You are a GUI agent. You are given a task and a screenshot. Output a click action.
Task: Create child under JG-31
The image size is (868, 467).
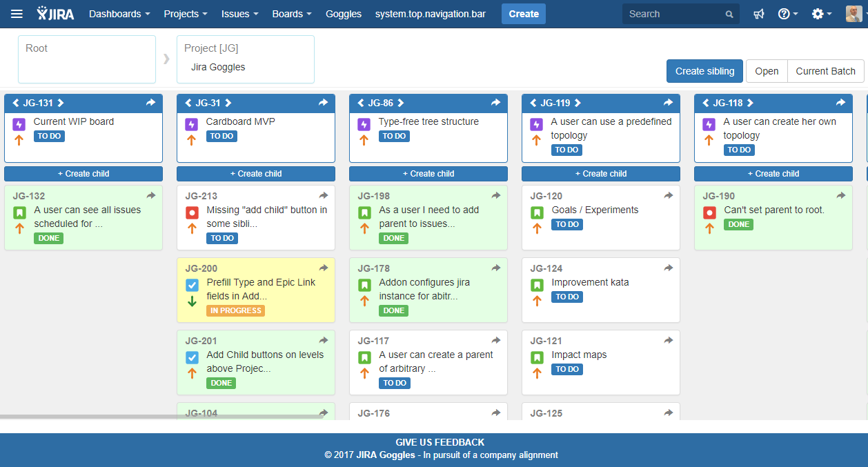click(256, 174)
